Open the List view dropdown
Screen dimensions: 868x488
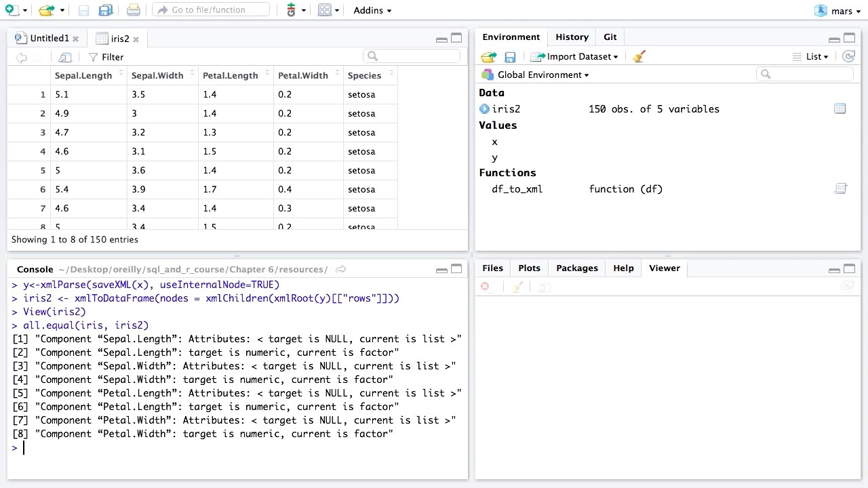[x=810, y=57]
